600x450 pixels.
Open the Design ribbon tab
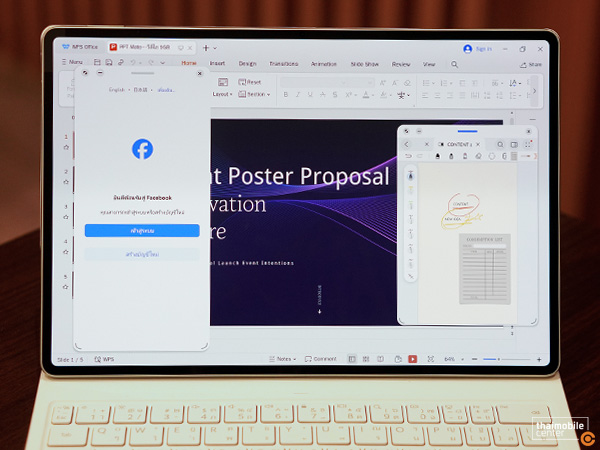[x=247, y=64]
